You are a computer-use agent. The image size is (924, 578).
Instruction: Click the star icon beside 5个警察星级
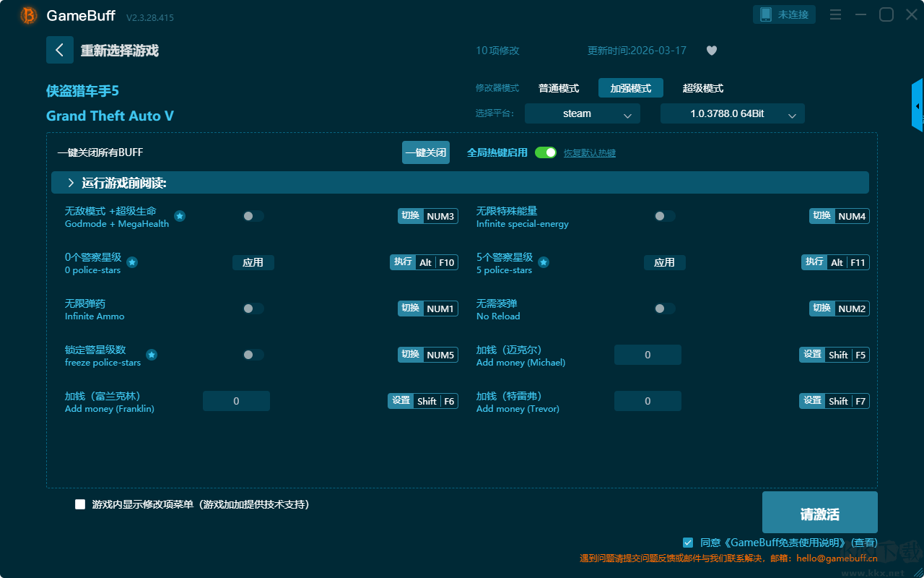point(544,262)
